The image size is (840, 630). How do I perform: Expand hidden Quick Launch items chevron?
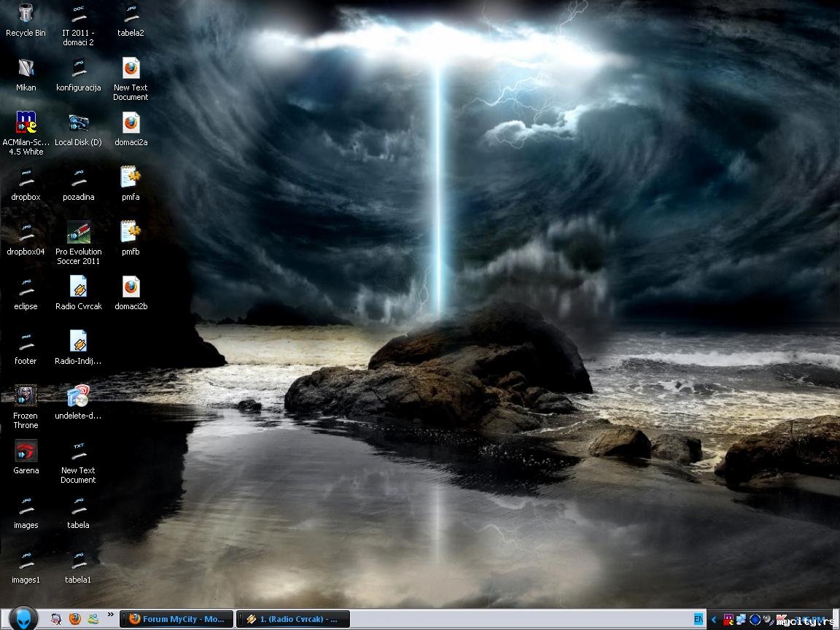tap(110, 615)
